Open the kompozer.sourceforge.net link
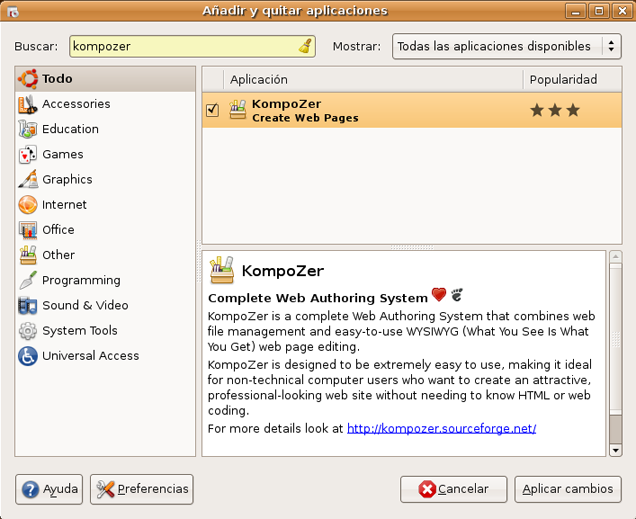636x519 pixels. tap(442, 429)
